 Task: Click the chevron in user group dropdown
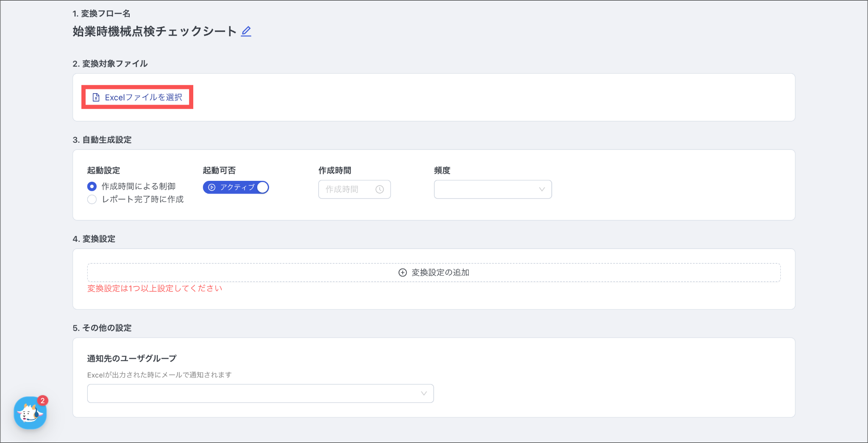click(x=423, y=393)
